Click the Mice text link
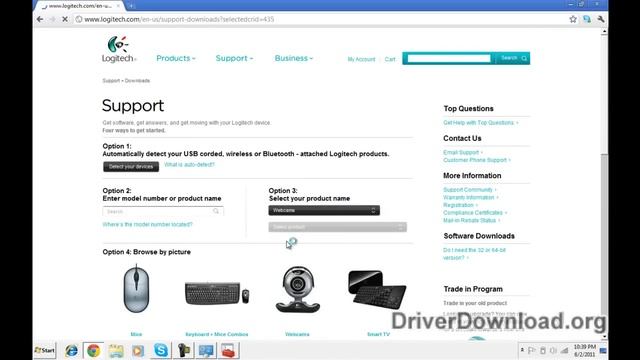The image size is (640, 360). 136,334
